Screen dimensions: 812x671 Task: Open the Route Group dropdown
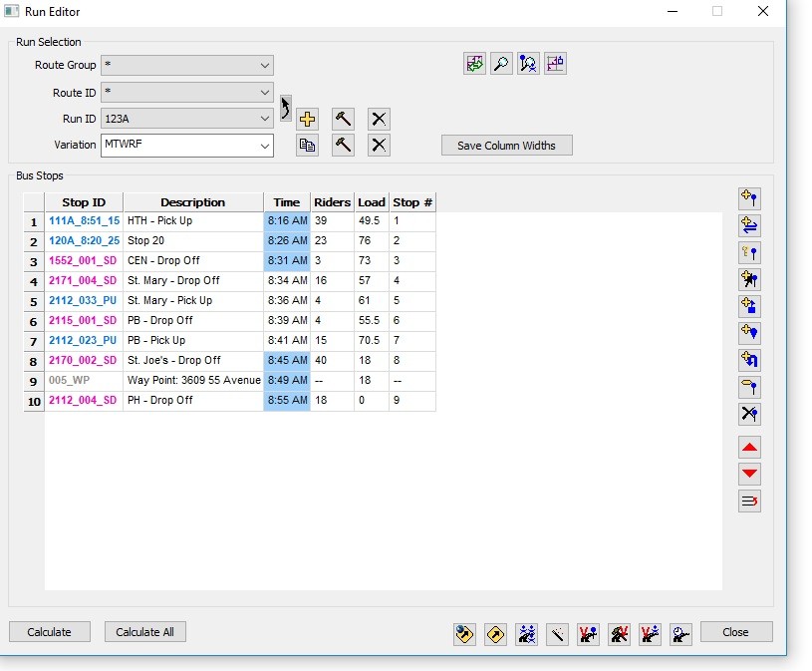pos(187,65)
